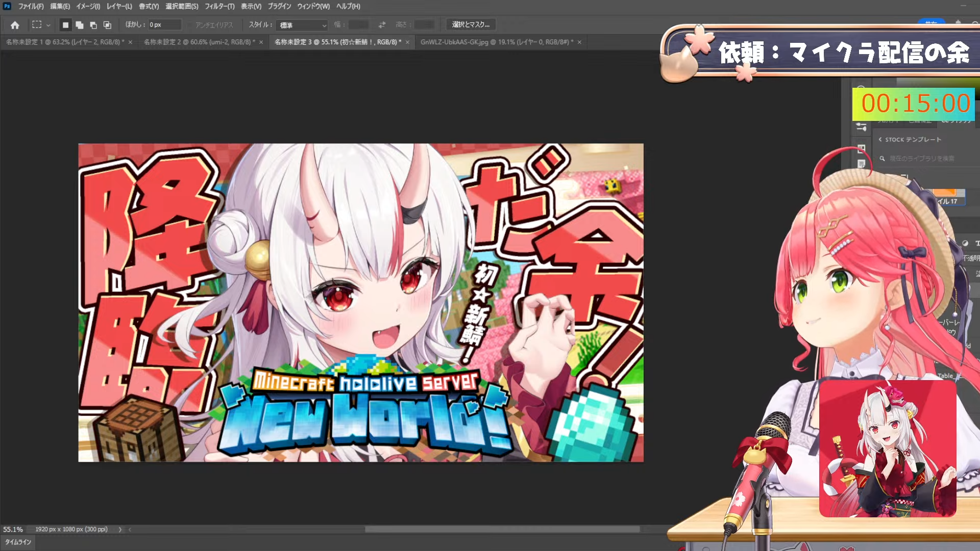980x551 pixels.
Task: Click the 選択とマスク... button
Action: coord(470,24)
